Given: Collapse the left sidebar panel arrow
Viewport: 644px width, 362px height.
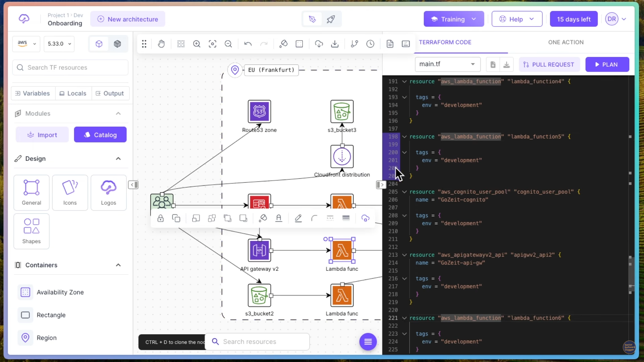Looking at the screenshot, I should 133,185.
